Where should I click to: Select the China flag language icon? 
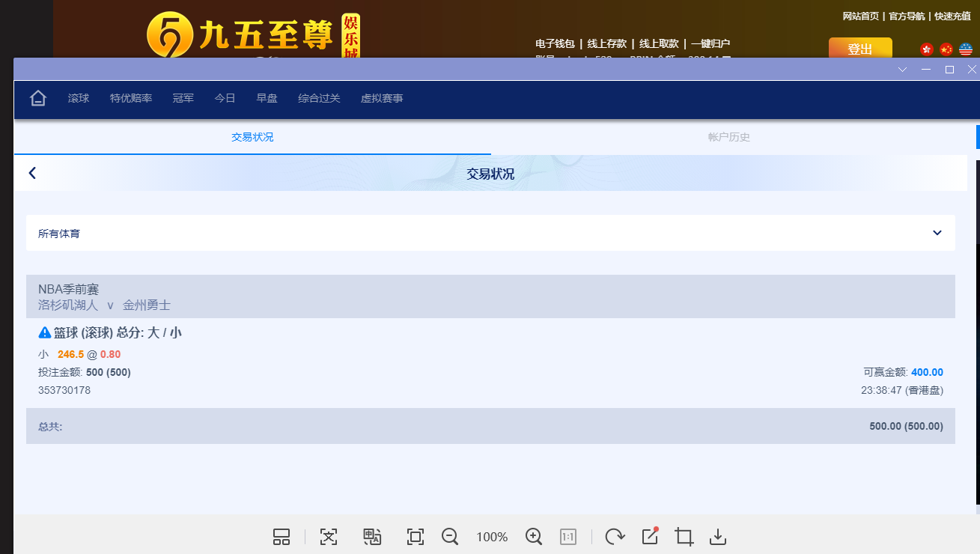(946, 49)
